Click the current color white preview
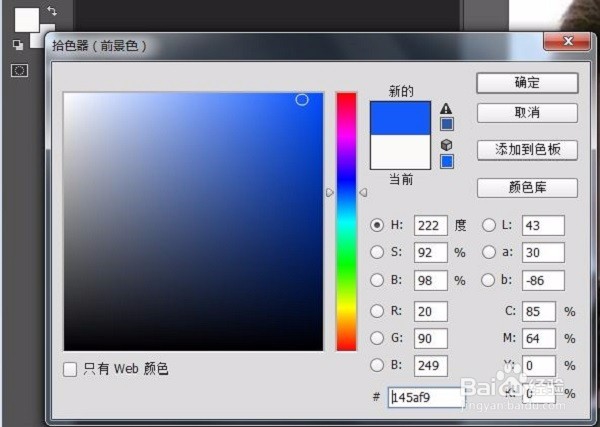This screenshot has height=427, width=600. [x=400, y=152]
